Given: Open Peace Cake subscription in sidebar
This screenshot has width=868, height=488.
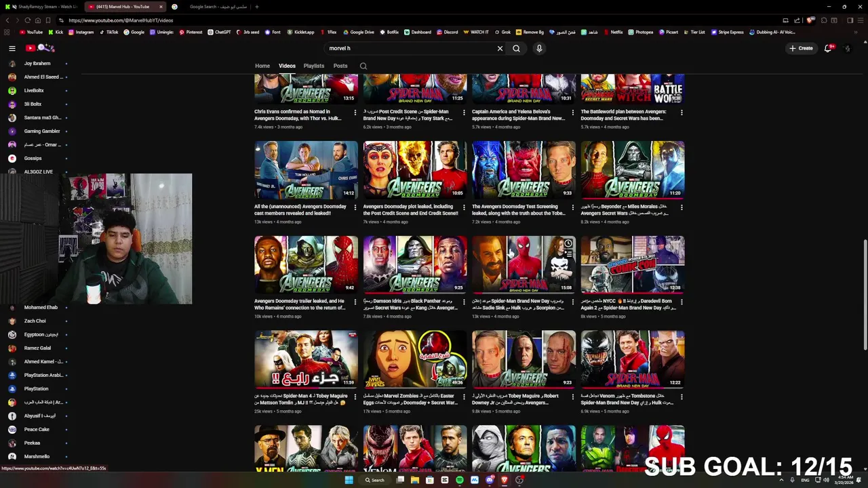Looking at the screenshot, I should pyautogui.click(x=37, y=429).
